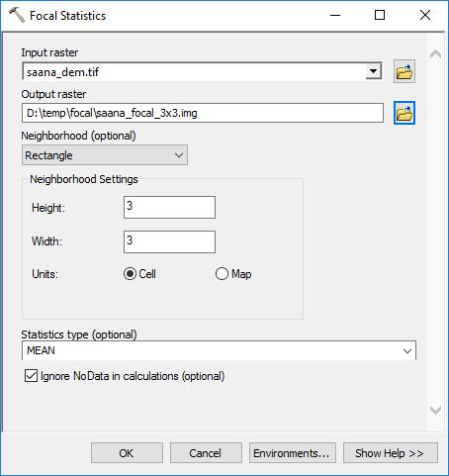Click Show Help button
Viewport: 449px width, 476px height.
391,453
